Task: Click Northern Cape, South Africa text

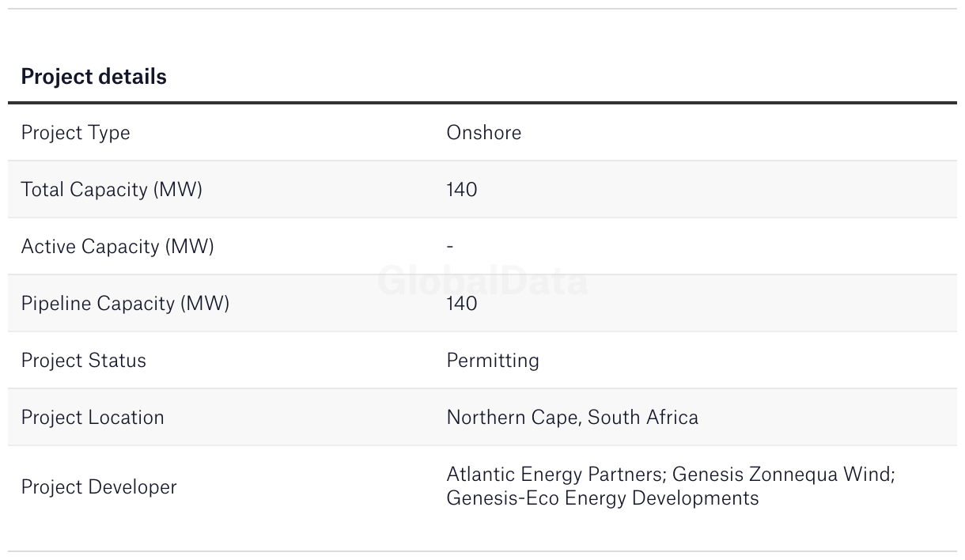Action: [572, 418]
